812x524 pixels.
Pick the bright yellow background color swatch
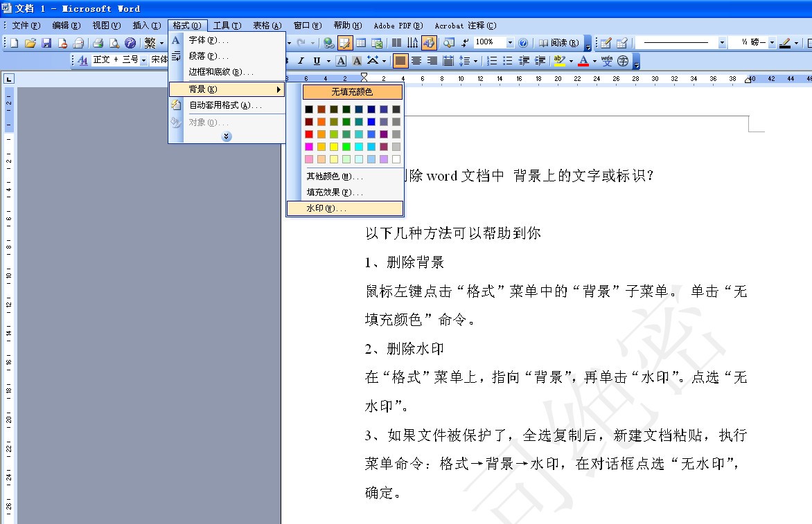(333, 147)
